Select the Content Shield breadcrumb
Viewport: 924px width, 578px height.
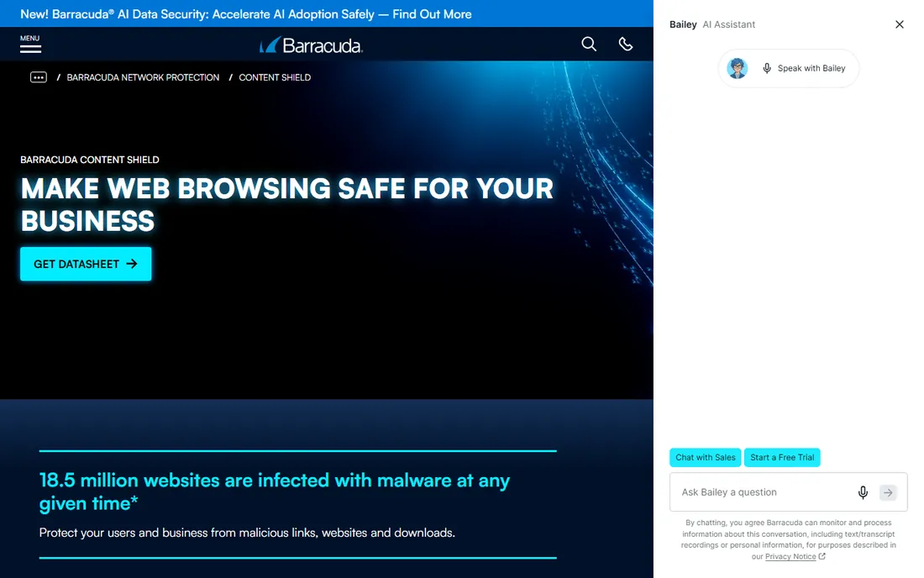pyautogui.click(x=275, y=77)
